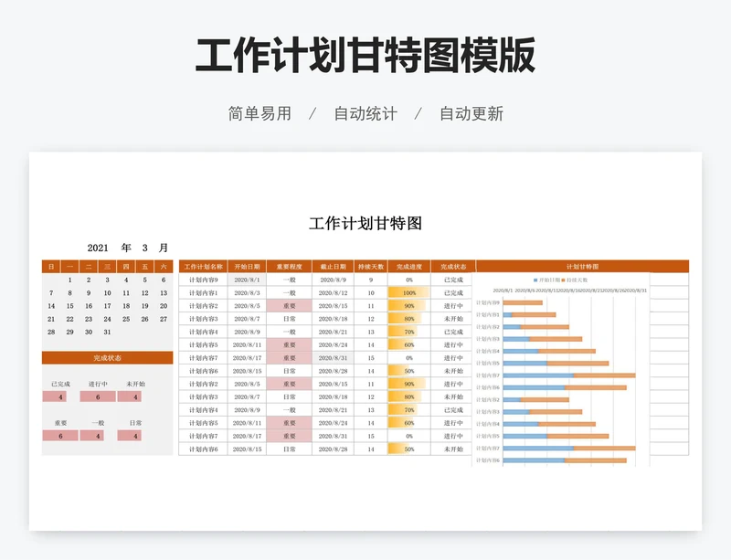This screenshot has height=560, width=731.
Task: Click the large title 工作计划甘特图模版
Action: (365, 56)
